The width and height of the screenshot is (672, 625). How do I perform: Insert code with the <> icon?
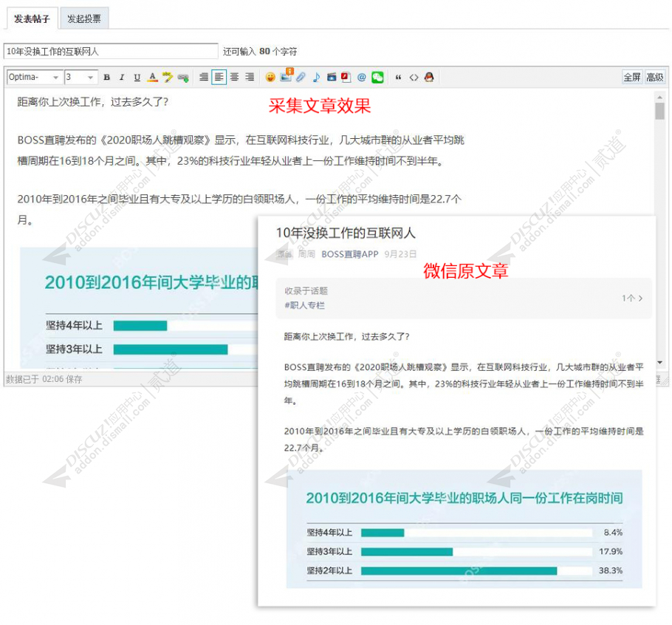click(x=413, y=77)
